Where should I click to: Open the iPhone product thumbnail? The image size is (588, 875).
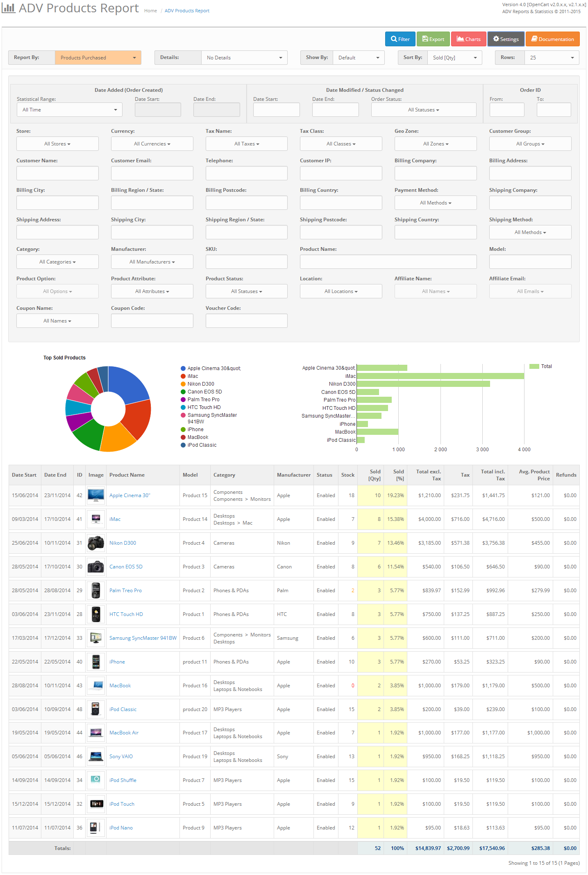(x=96, y=661)
